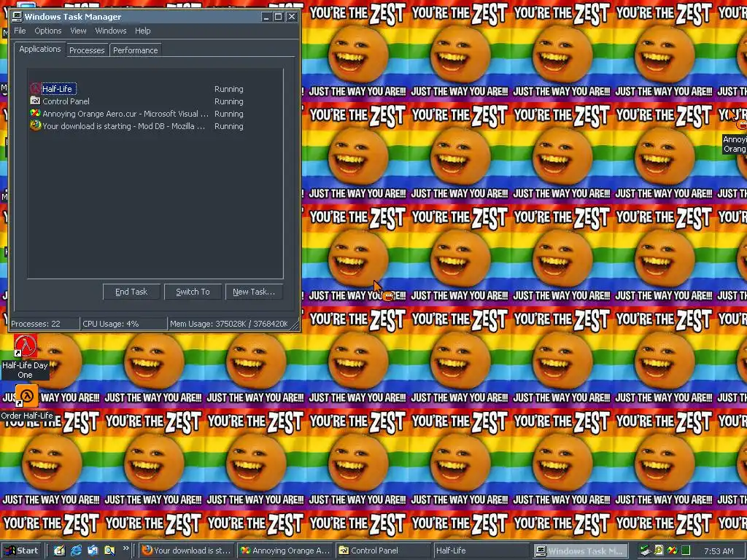The image size is (747, 560).
Task: Click the Windows Task Manager taskbar button
Action: click(580, 551)
